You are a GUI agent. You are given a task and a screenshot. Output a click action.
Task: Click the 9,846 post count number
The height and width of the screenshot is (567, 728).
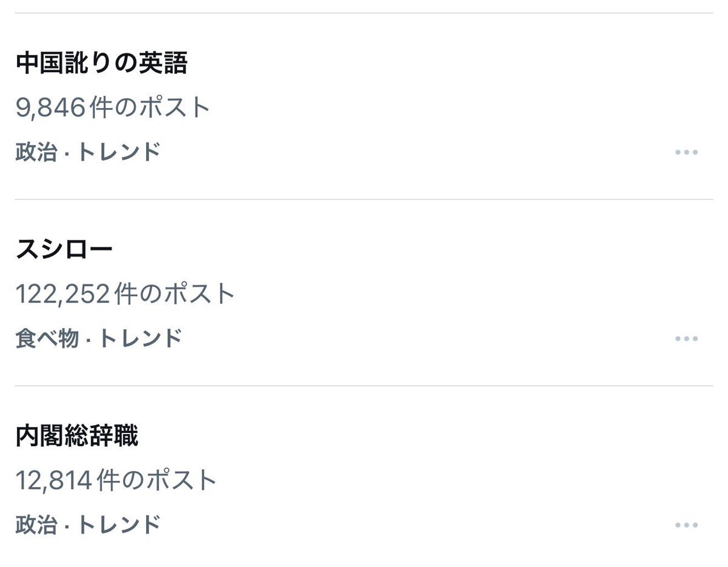(50, 109)
